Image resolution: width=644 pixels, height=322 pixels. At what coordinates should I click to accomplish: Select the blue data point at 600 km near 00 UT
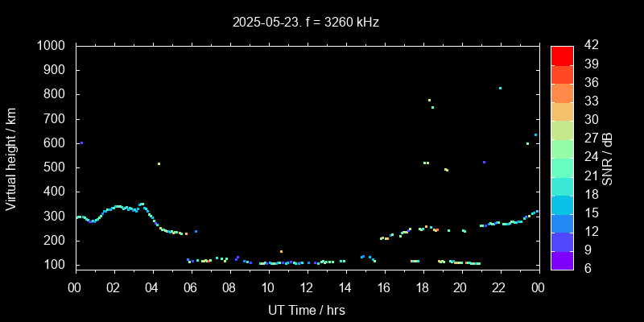[81, 143]
